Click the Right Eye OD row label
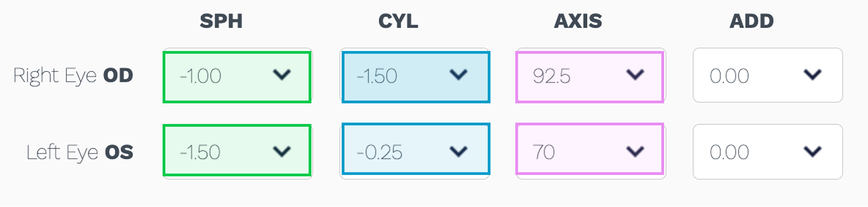 (73, 76)
